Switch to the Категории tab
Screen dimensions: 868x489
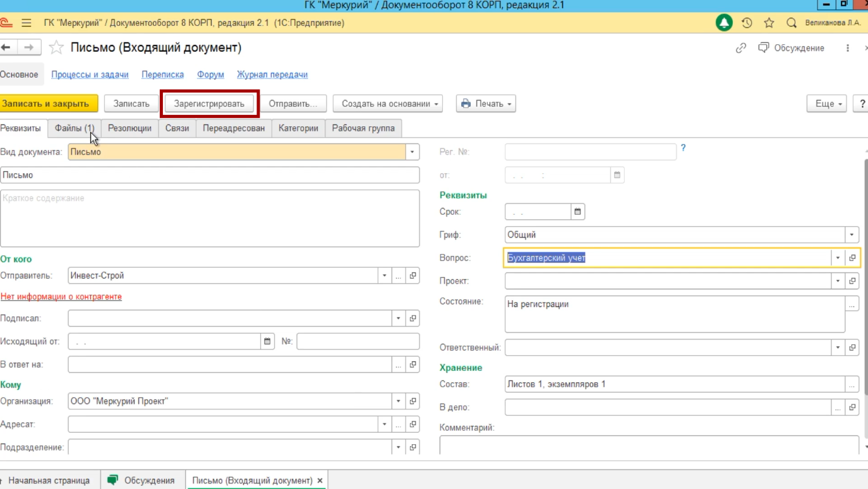(298, 128)
